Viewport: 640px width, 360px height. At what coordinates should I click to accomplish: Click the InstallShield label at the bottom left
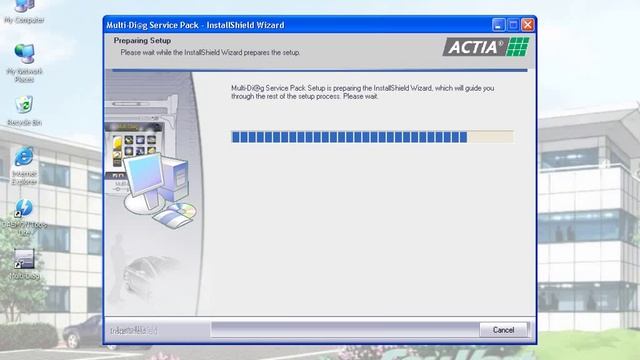tap(133, 331)
